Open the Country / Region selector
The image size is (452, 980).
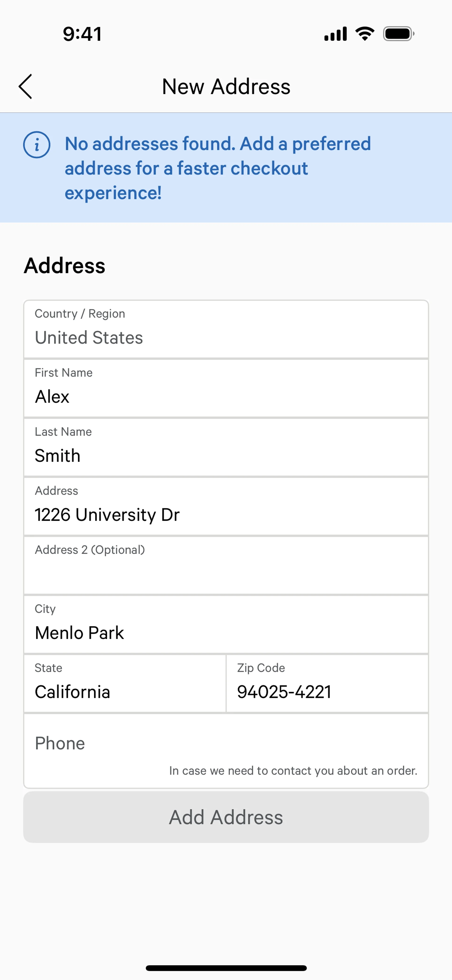click(226, 329)
